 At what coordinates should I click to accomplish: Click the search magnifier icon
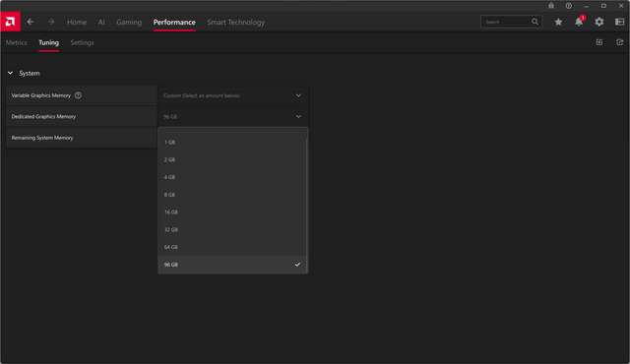[x=535, y=22]
